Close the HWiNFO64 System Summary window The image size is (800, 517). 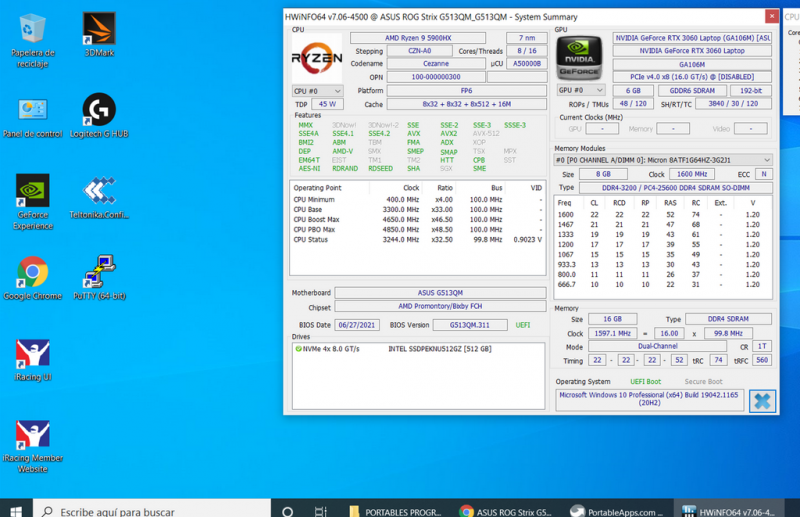coord(771,16)
